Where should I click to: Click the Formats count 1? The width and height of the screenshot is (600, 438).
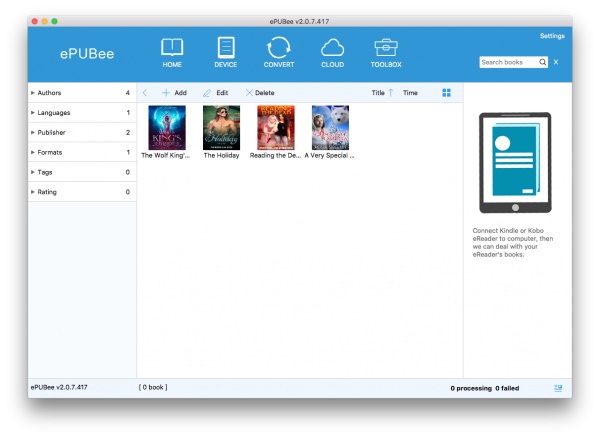[x=128, y=152]
